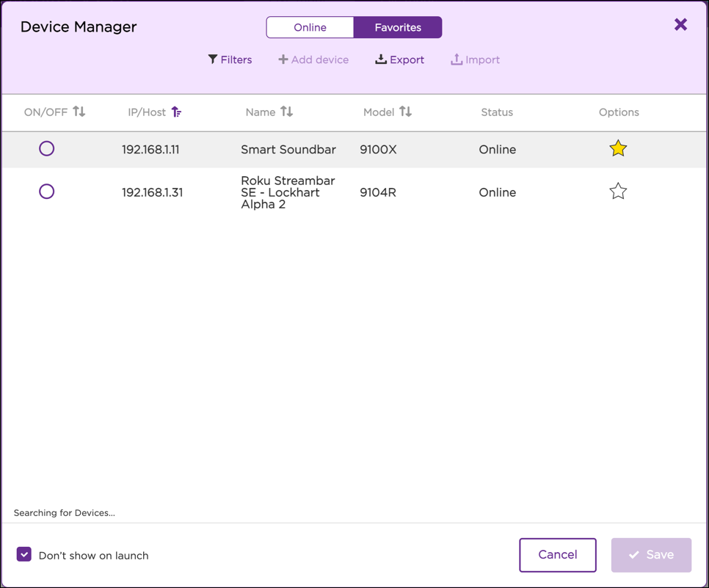Viewport: 709px width, 588px height.
Task: Click the Smart Soundbar device name
Action: pos(288,150)
